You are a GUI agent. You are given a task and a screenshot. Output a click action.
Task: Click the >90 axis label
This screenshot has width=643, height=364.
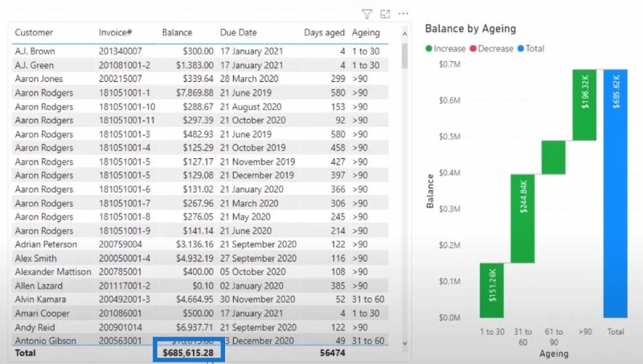pyautogui.click(x=585, y=332)
